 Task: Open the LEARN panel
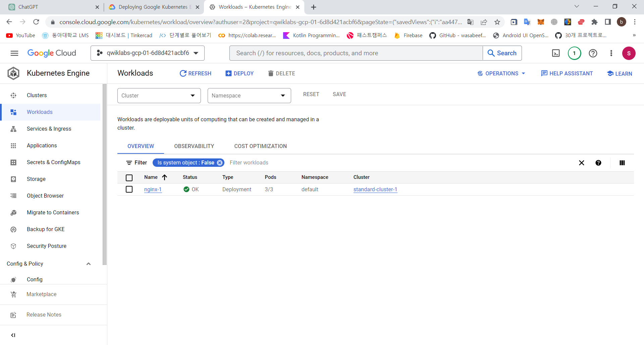coord(620,73)
